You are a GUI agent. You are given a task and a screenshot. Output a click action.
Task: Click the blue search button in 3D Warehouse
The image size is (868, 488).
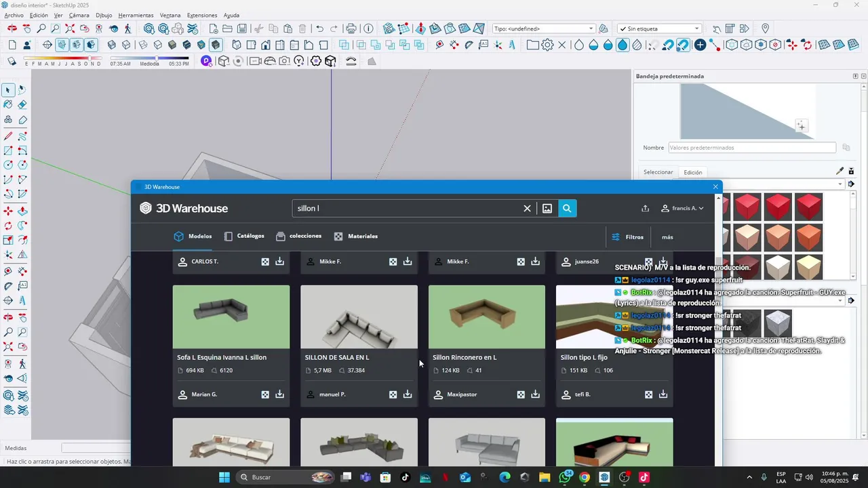click(x=567, y=208)
